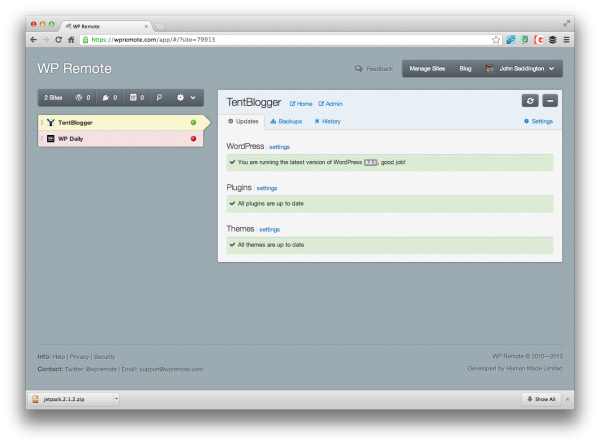This screenshot has height=445, width=600.
Task: Click the red C extension icon
Action: [x=539, y=40]
